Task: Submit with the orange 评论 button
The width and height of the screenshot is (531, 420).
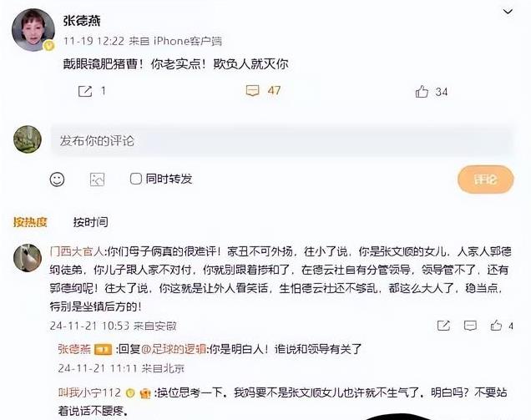Action: (x=486, y=180)
